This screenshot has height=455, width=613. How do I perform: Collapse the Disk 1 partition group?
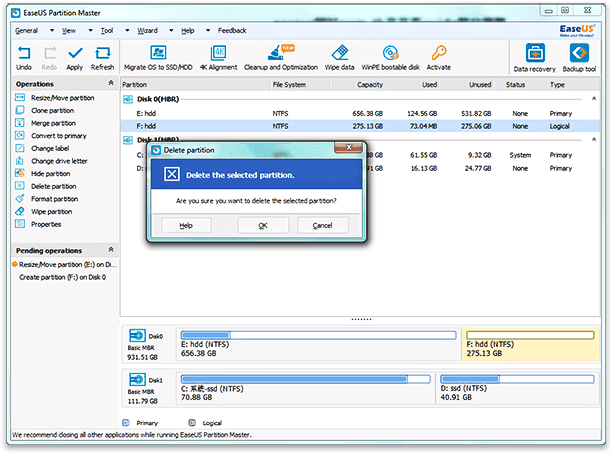[x=593, y=140]
